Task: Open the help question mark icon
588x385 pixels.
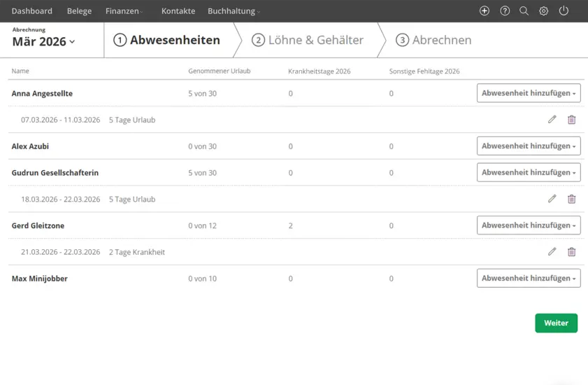Action: [x=505, y=11]
